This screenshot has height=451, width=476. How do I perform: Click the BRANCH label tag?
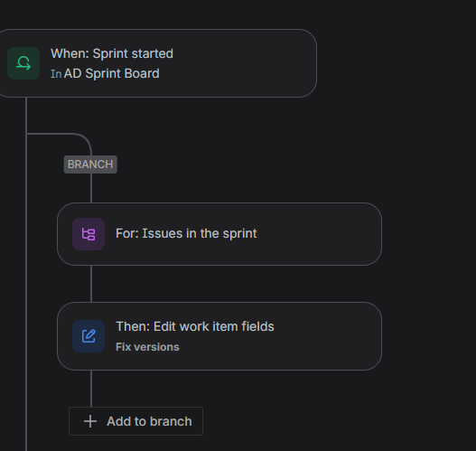point(90,164)
